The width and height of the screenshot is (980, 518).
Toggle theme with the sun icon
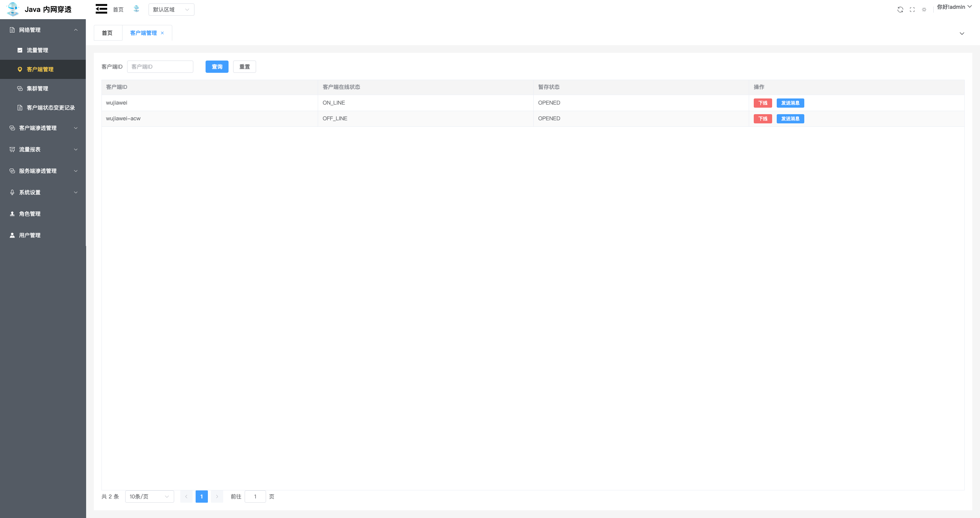[x=924, y=10]
